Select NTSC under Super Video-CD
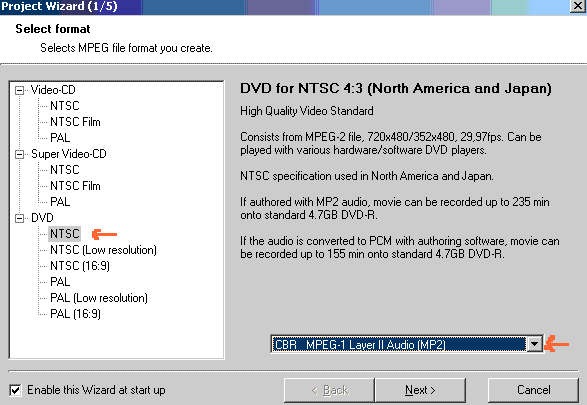This screenshot has width=587, height=405. [x=65, y=170]
